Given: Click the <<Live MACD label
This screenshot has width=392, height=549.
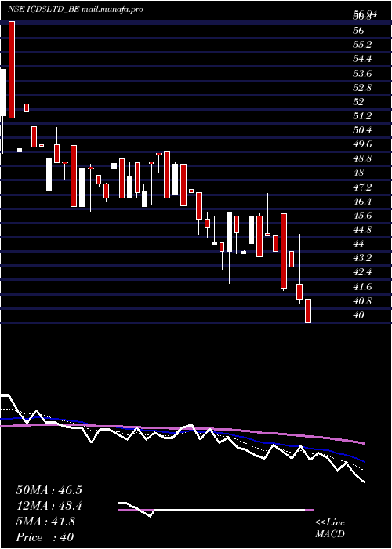Looking at the screenshot, I should click(330, 529).
